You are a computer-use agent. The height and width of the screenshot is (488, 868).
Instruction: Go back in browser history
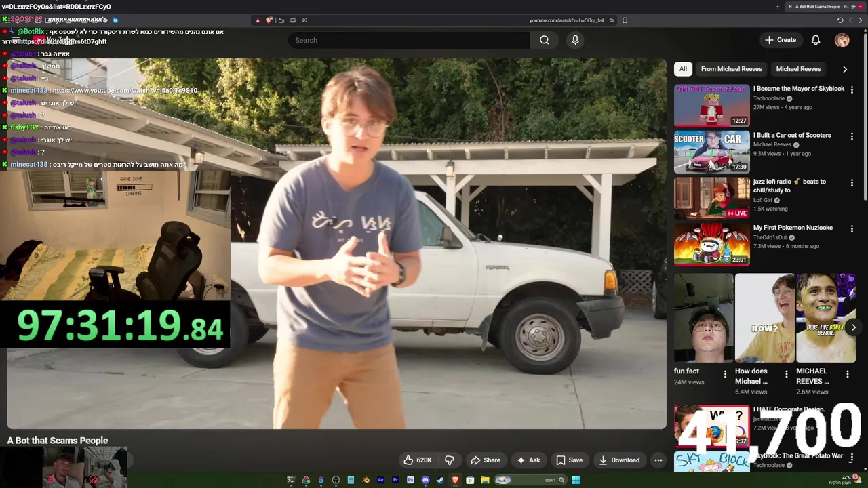point(861,20)
